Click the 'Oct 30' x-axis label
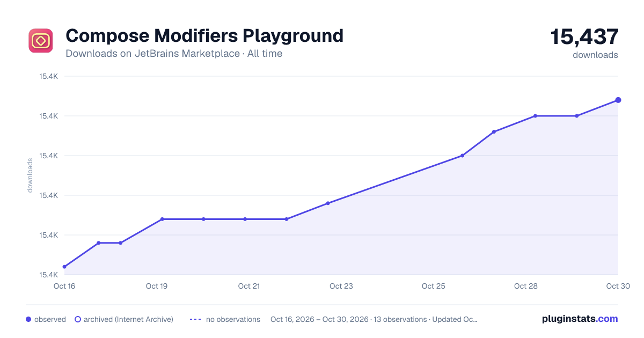The height and width of the screenshot is (338, 644). pos(618,286)
